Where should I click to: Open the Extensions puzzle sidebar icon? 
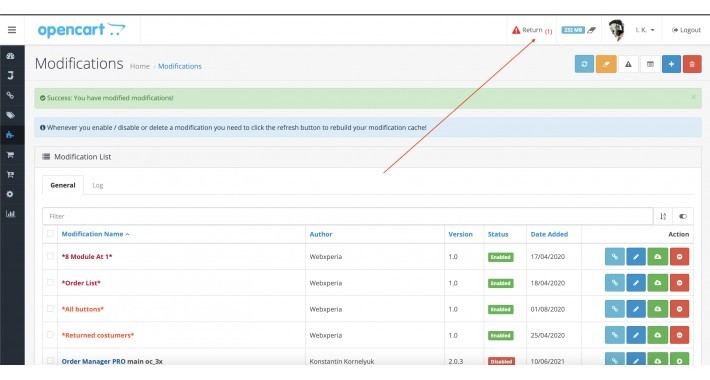coord(10,135)
